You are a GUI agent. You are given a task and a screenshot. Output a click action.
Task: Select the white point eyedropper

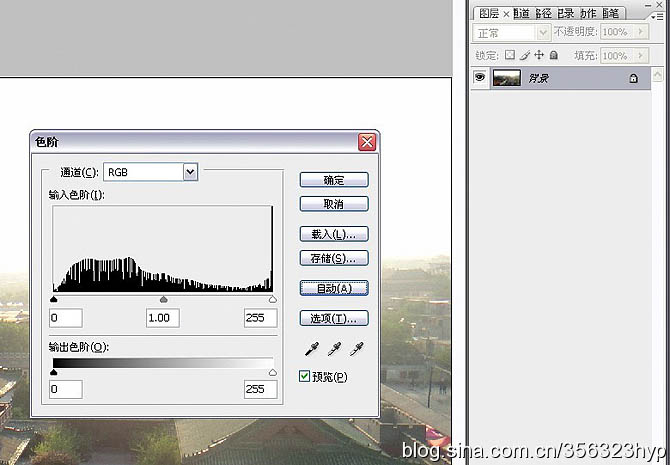coord(357,349)
